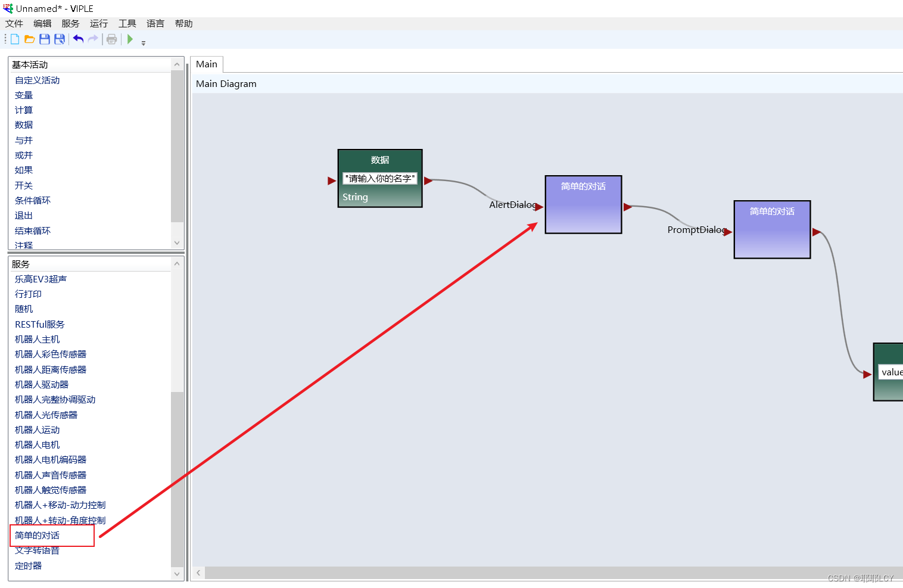Select the 数据 activity in the list
Screen dimensions: 903x588
(24, 125)
